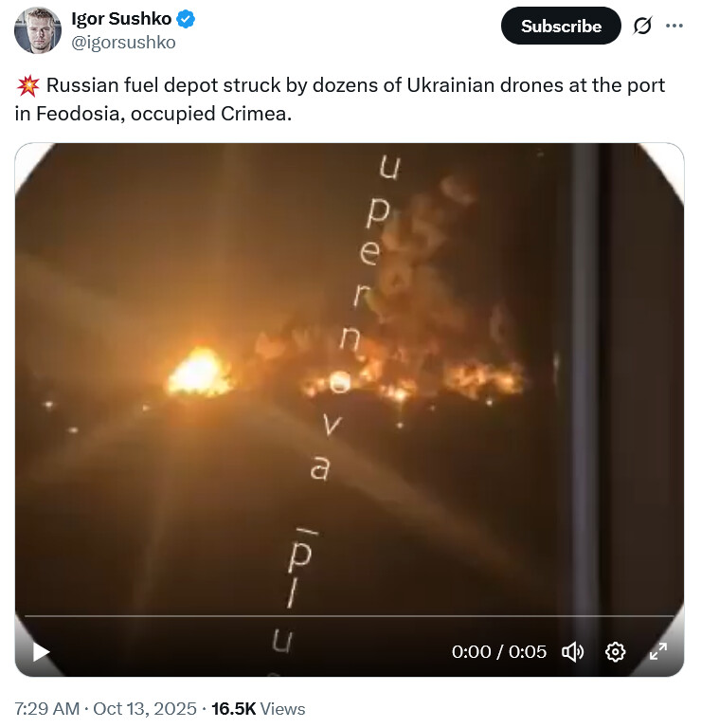Open the three-dot more options menu
701x728 pixels.
674,26
